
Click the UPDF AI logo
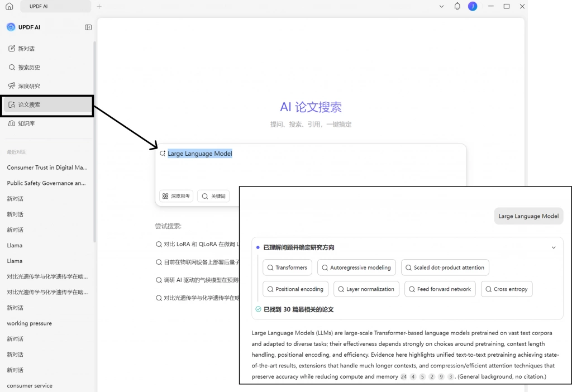(11, 27)
